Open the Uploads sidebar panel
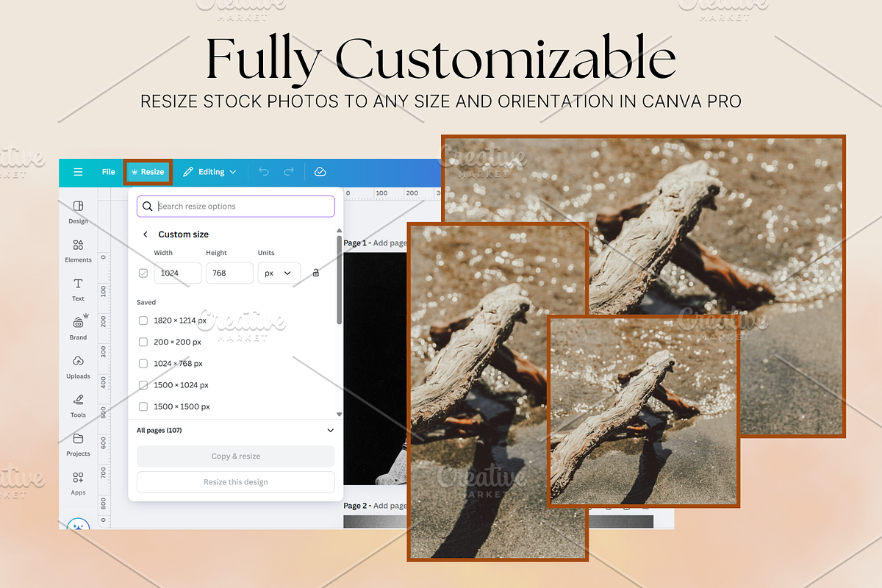Viewport: 882px width, 588px height. [78, 367]
